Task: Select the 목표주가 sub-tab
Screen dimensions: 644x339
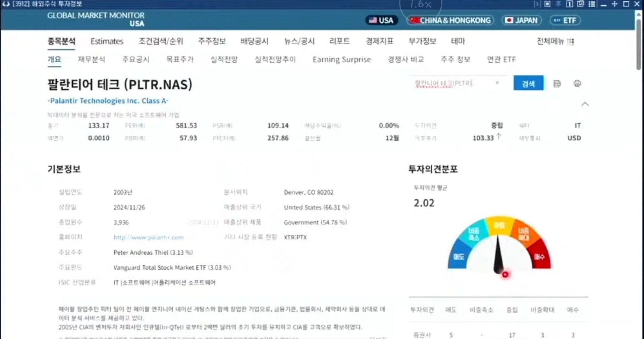Action: click(x=180, y=59)
